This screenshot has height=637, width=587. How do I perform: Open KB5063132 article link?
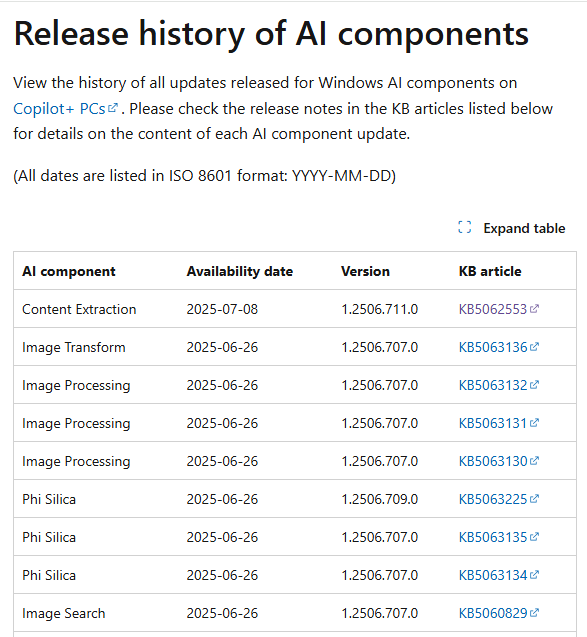point(498,385)
